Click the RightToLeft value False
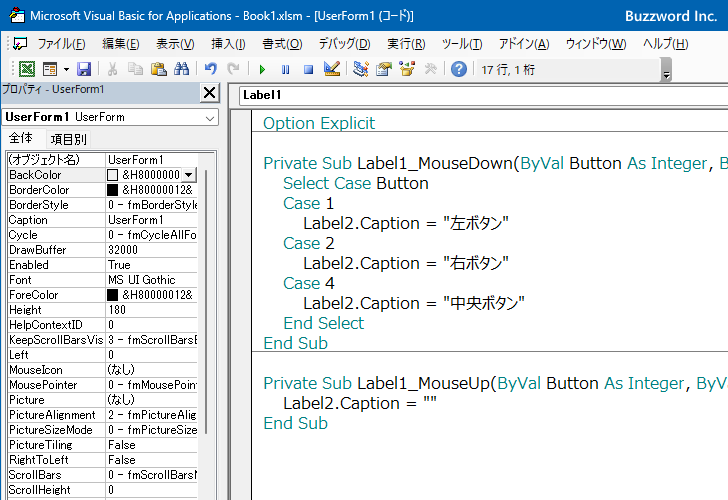This screenshot has height=500, width=728. (151, 460)
